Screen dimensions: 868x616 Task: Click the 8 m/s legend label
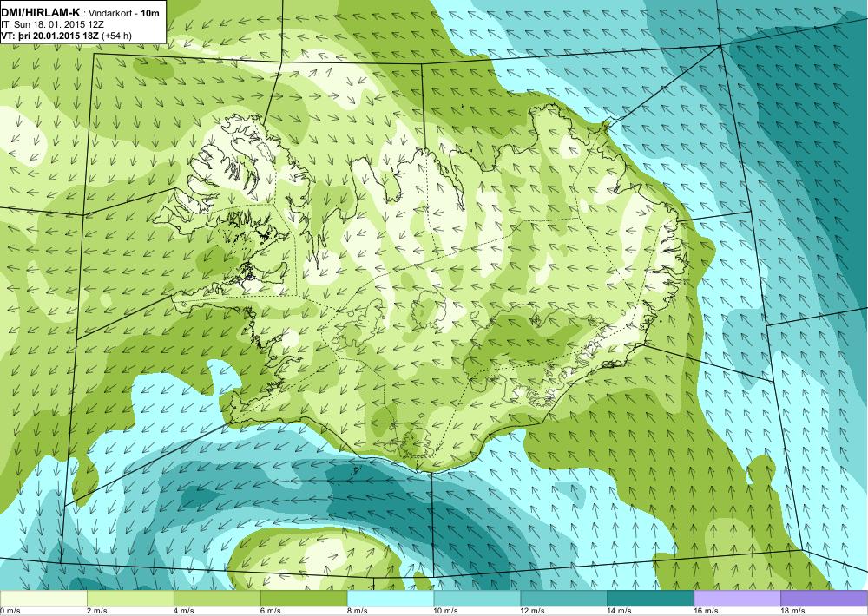[x=358, y=611]
